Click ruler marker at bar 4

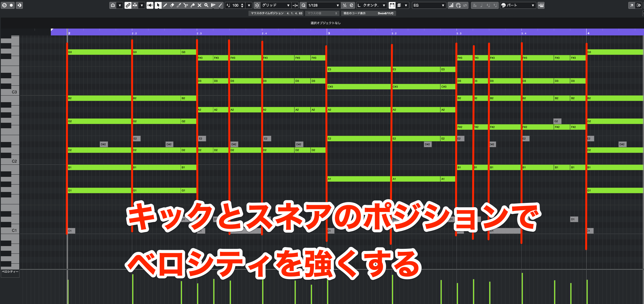[x=588, y=33]
